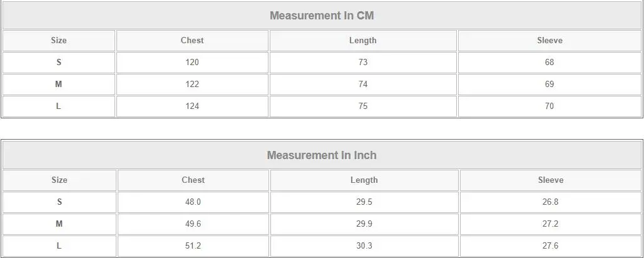Click size S row label in CM table
The height and width of the screenshot is (258, 644).
pyautogui.click(x=59, y=63)
